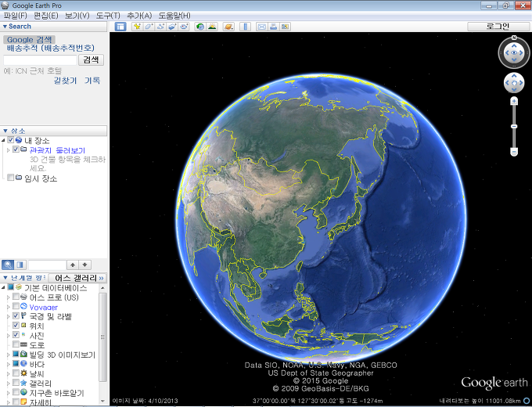Open the 도움말(H) menu

point(174,16)
